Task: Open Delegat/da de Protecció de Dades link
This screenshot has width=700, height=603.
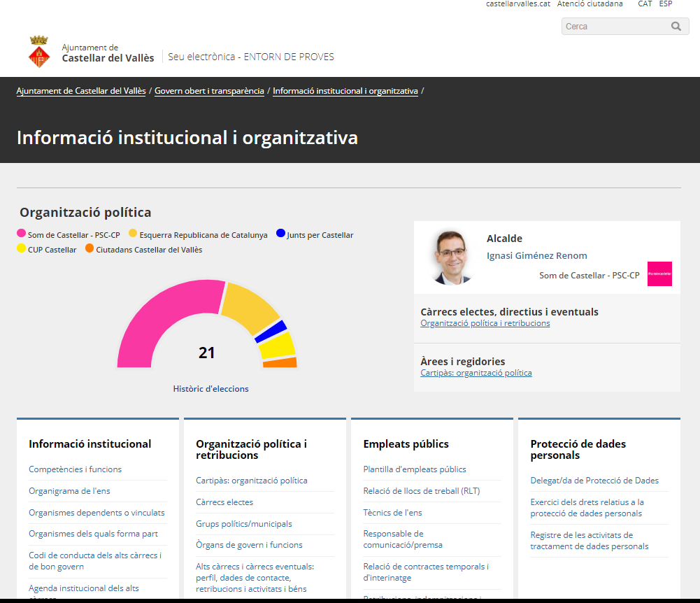Action: tap(594, 481)
